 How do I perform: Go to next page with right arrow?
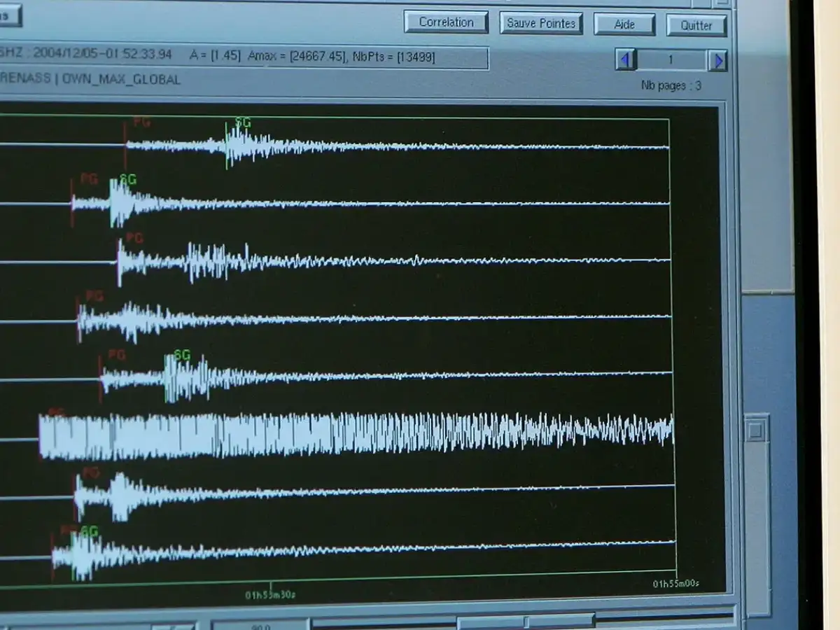pos(717,61)
